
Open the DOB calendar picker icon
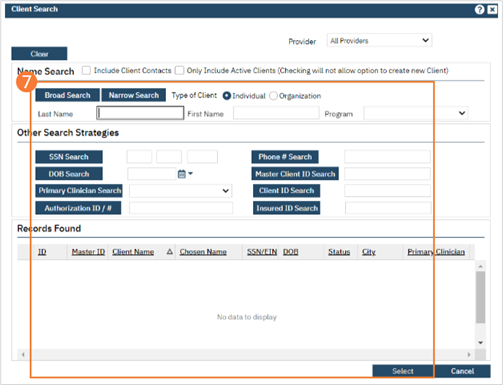[x=182, y=174]
